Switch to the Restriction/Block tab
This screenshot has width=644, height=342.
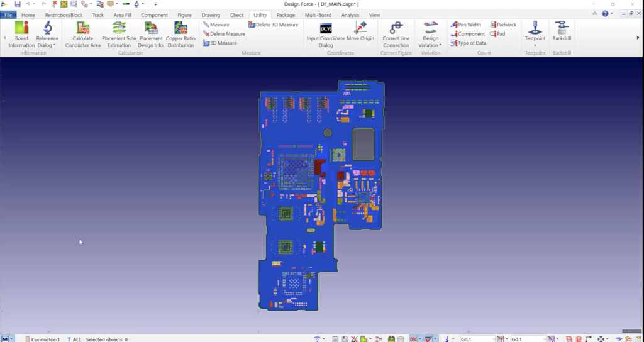click(64, 15)
